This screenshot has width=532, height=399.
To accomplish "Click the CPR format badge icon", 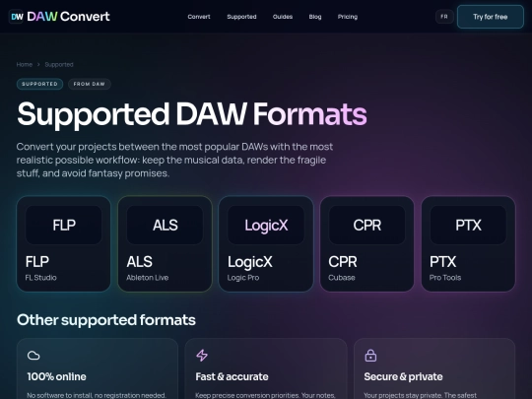I will [367, 225].
